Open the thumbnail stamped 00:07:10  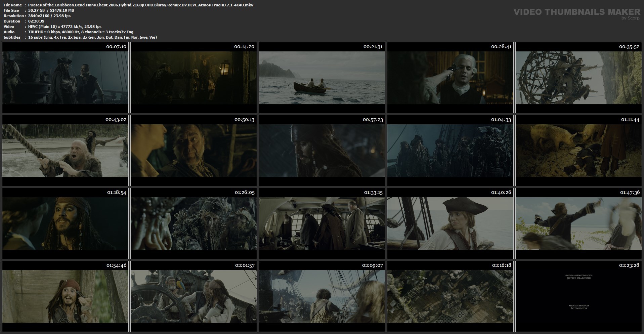tap(65, 78)
